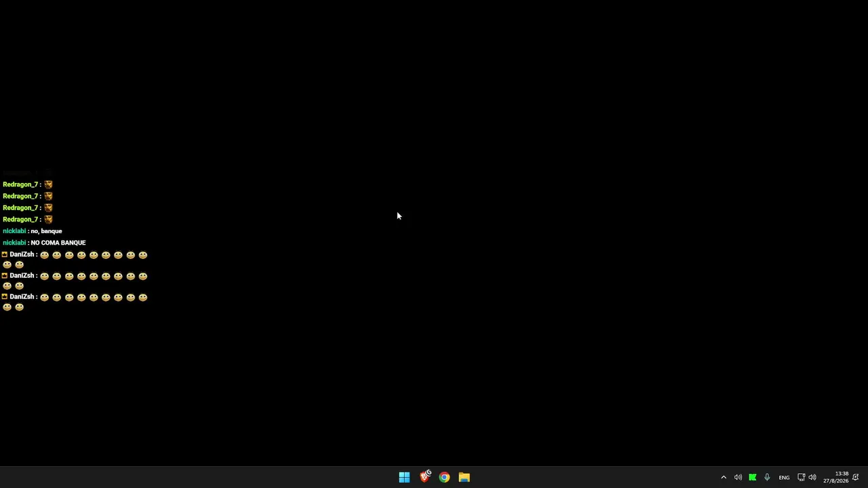The width and height of the screenshot is (868, 488).
Task: Open the notification bell icon
Action: 856,477
